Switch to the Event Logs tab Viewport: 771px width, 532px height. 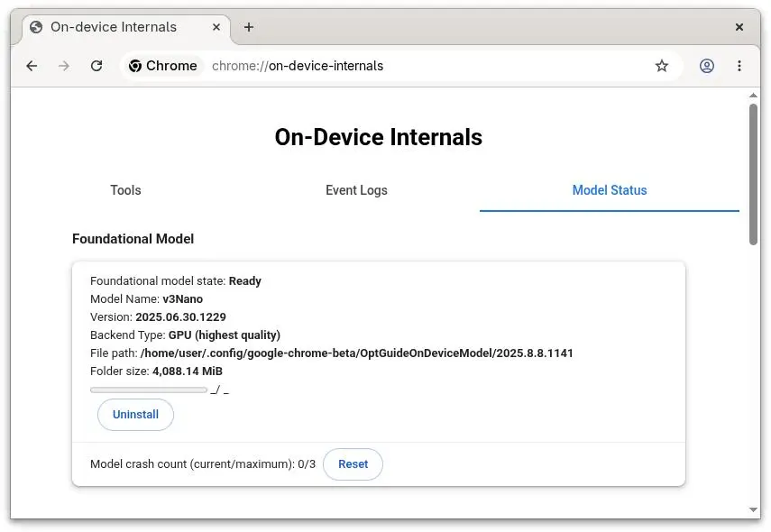pos(356,190)
